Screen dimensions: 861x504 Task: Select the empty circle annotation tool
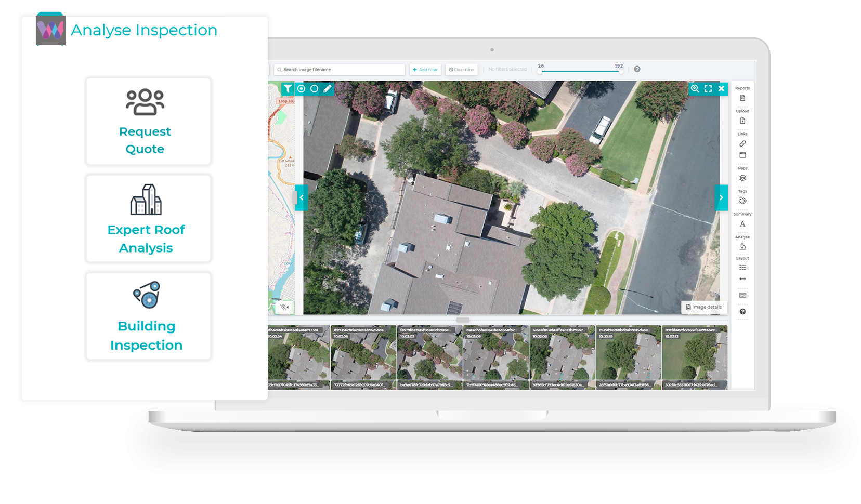tap(314, 89)
